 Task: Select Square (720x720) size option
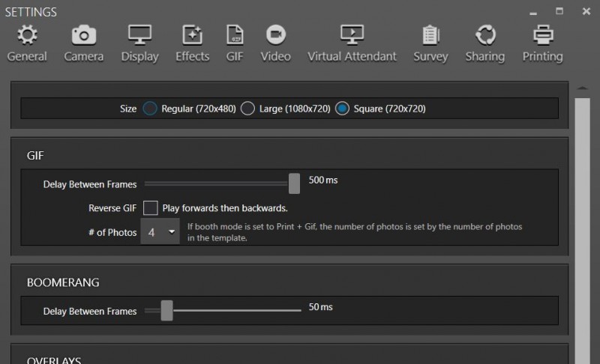click(342, 109)
